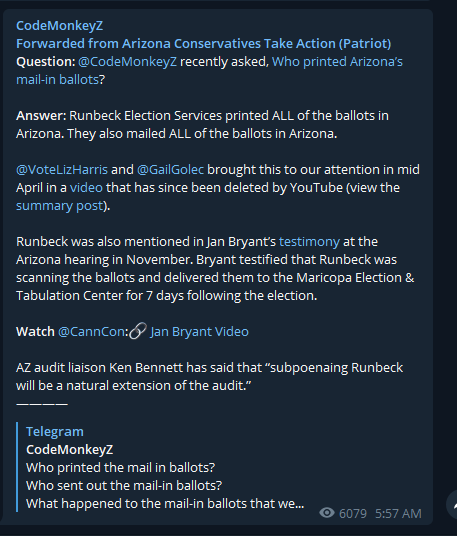Click the 6079 view count
This screenshot has width=457, height=536.
pos(353,513)
